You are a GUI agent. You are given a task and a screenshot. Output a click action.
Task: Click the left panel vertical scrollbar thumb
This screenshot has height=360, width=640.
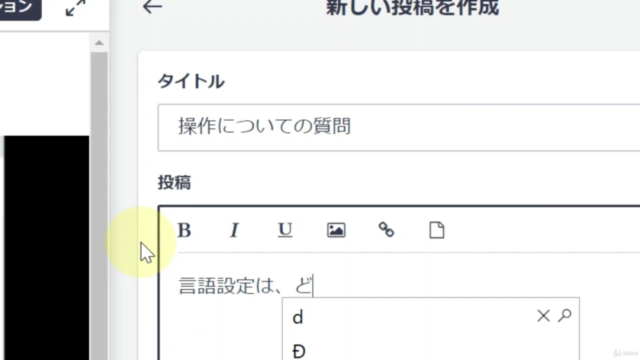click(99, 206)
